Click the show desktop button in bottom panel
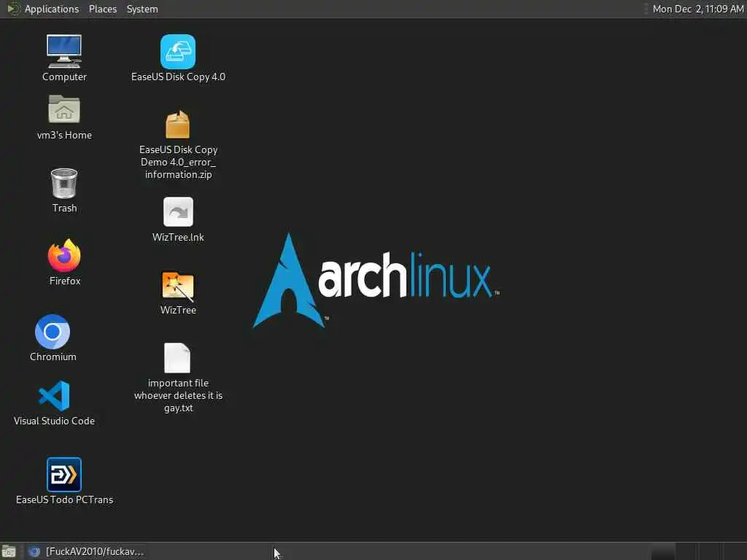Viewport: 747px width, 560px height. coord(9,551)
